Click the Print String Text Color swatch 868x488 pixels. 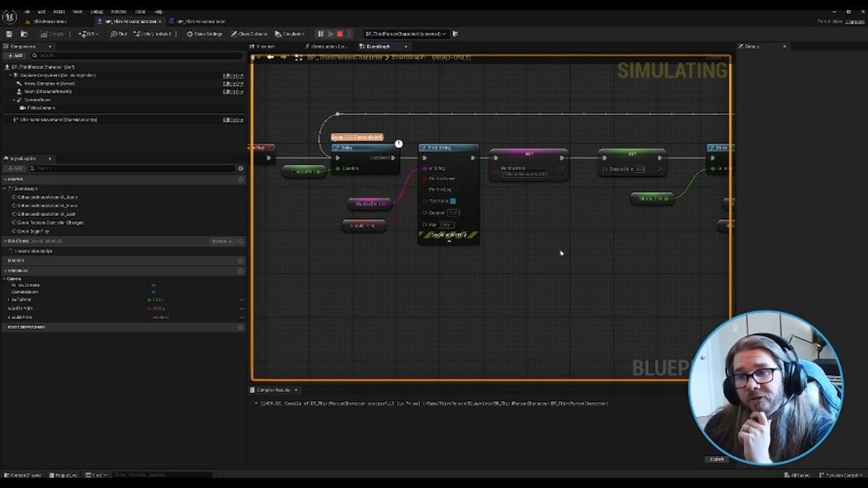(x=453, y=201)
